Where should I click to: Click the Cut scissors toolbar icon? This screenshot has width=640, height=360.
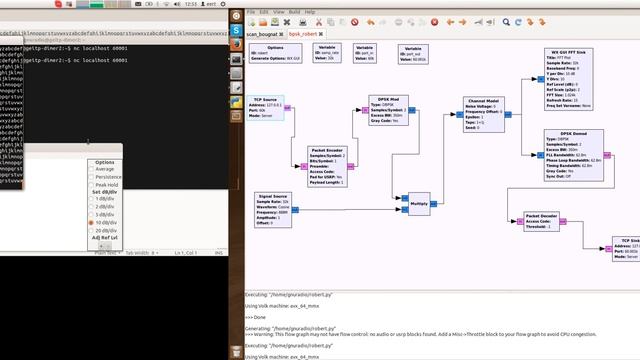pyautogui.click(x=319, y=22)
